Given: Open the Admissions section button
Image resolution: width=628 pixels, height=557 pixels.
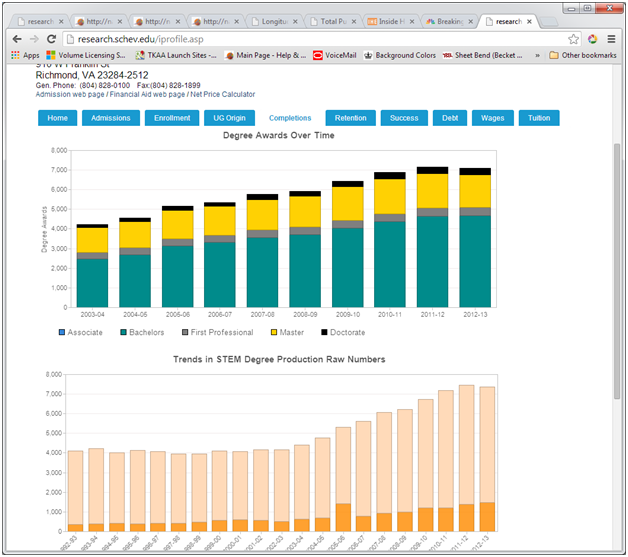Looking at the screenshot, I should (110, 118).
